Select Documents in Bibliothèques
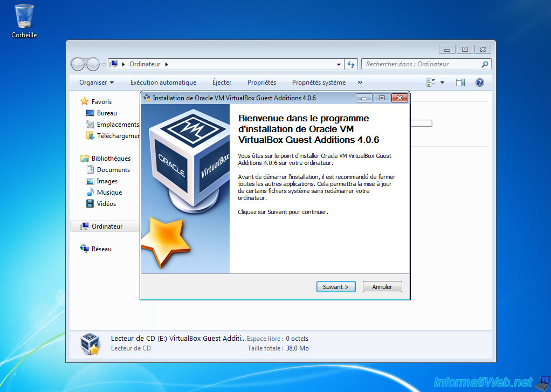This screenshot has width=551, height=392. point(113,170)
